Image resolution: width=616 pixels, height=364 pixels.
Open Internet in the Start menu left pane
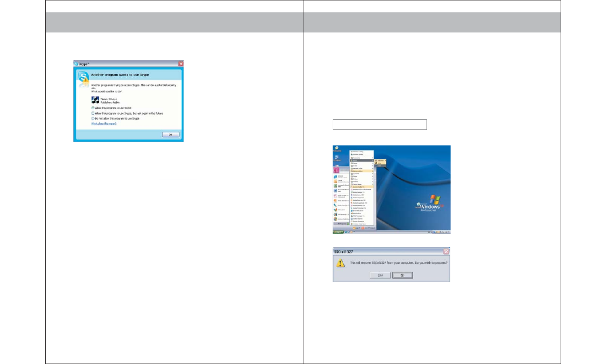[340, 177]
